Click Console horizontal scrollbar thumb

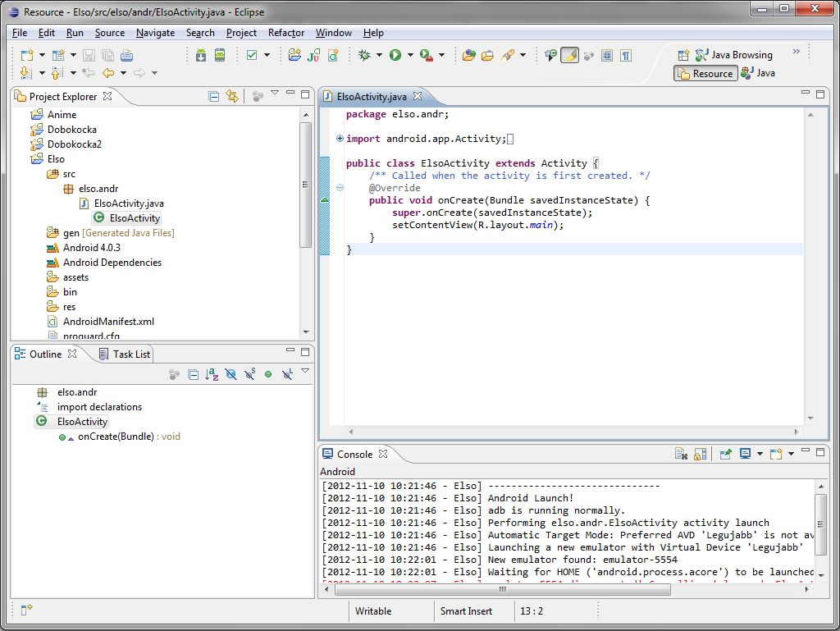coord(503,589)
